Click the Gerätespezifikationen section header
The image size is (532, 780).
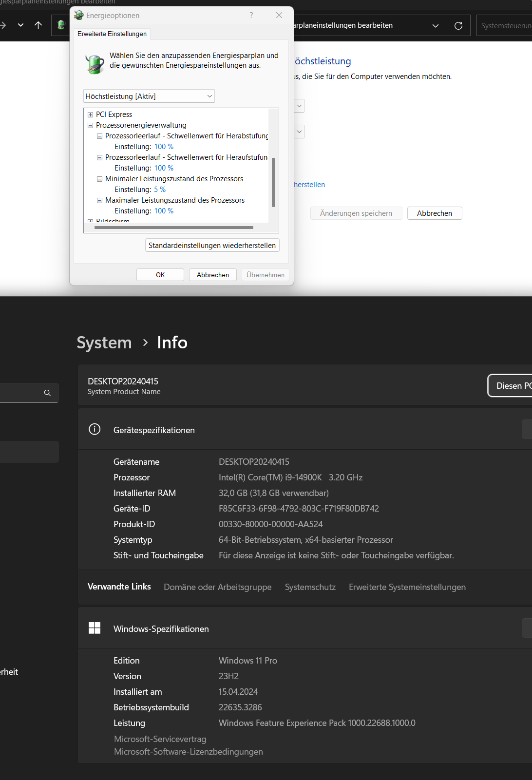pos(305,430)
